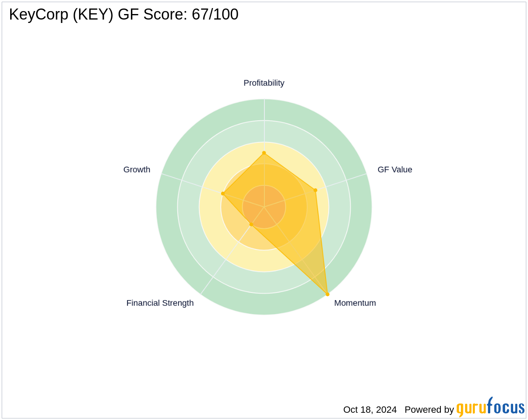Click the Growth data point marker
This screenshot has width=528, height=420.
(223, 193)
